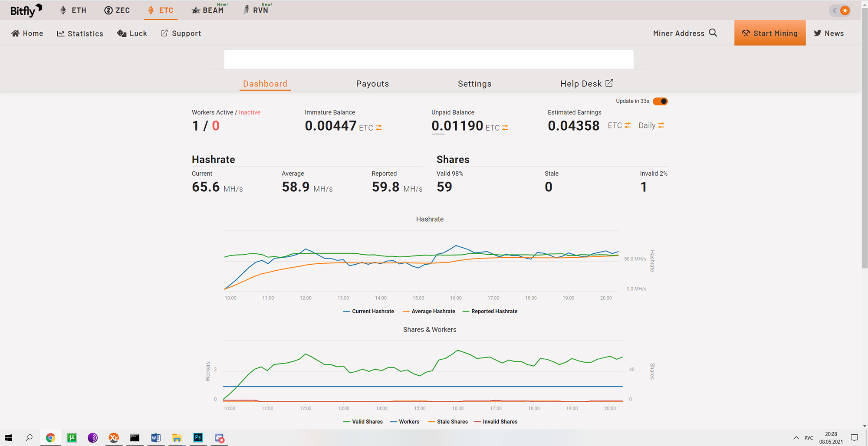Open the BEAM pool icon
Viewport: 868px width, 446px height.
click(x=196, y=10)
